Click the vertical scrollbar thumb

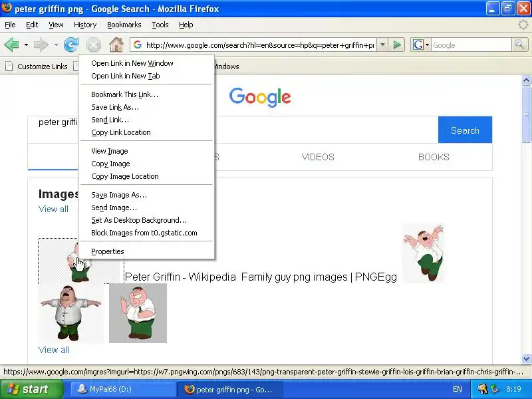click(526, 114)
